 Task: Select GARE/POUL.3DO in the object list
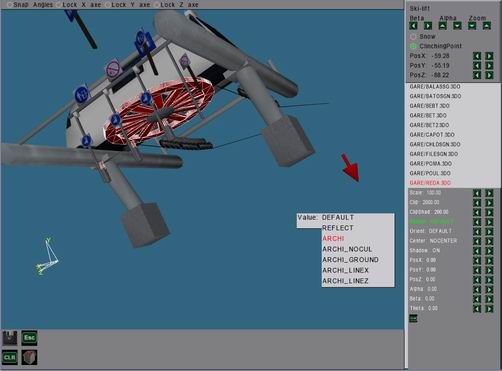430,174
